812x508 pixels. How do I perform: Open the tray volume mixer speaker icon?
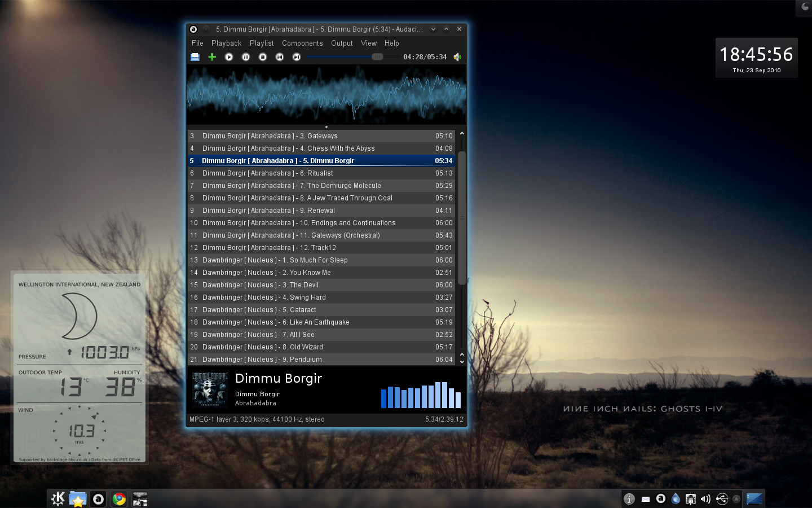[x=705, y=498]
